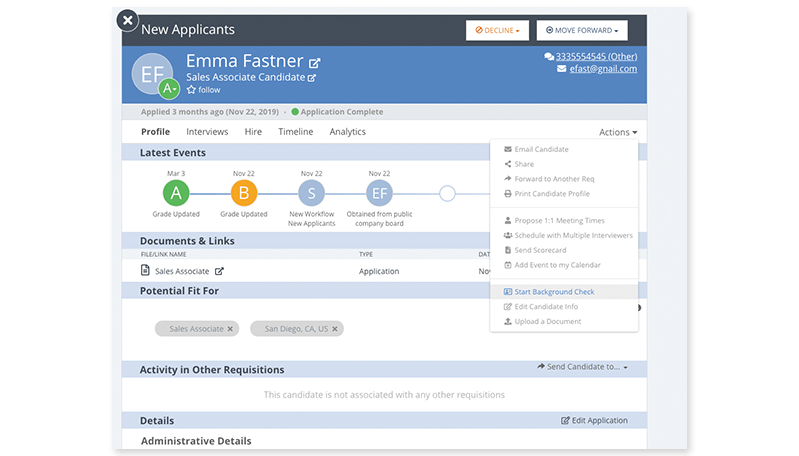
Task: Open external link icon next to Emma Fastner
Action: tap(314, 63)
